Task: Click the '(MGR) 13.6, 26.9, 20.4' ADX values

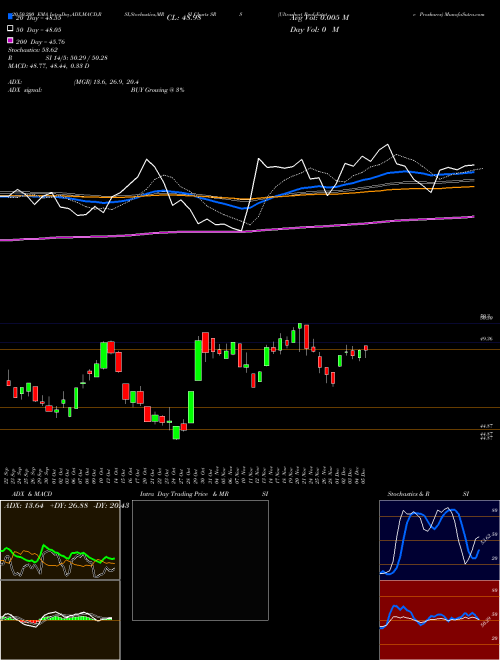Action: (x=106, y=82)
